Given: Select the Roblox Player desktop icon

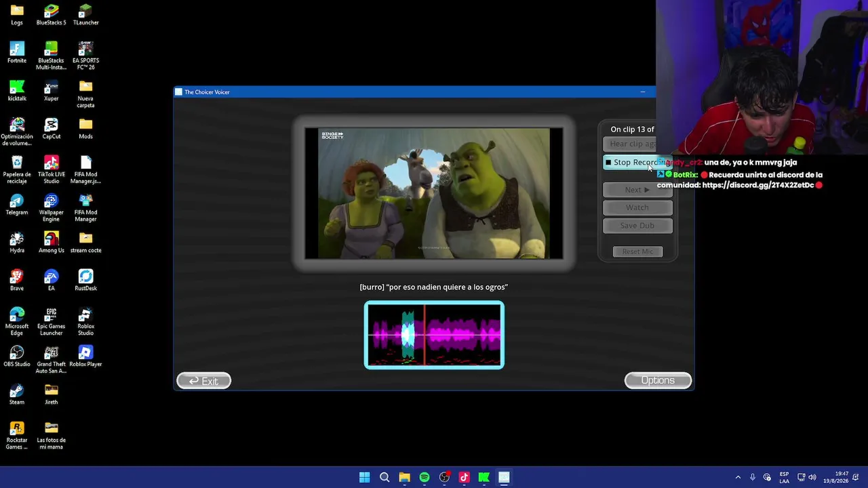Looking at the screenshot, I should [x=85, y=357].
